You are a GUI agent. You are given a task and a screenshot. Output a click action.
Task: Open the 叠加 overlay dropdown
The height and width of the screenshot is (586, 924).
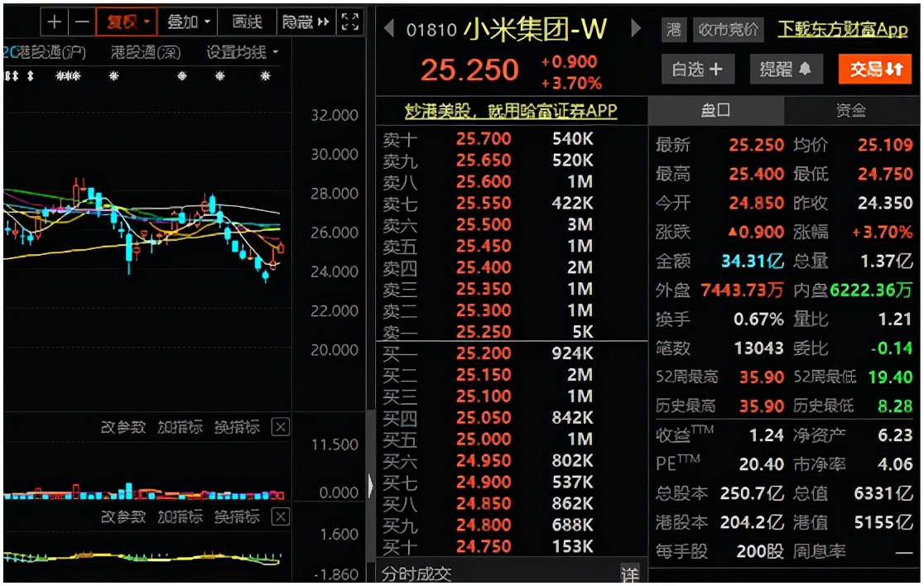(x=189, y=22)
